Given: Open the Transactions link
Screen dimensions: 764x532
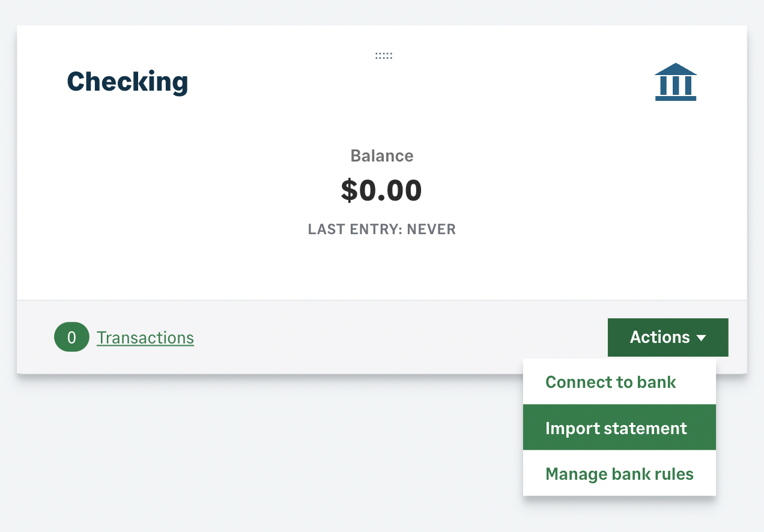Looking at the screenshot, I should tap(145, 337).
